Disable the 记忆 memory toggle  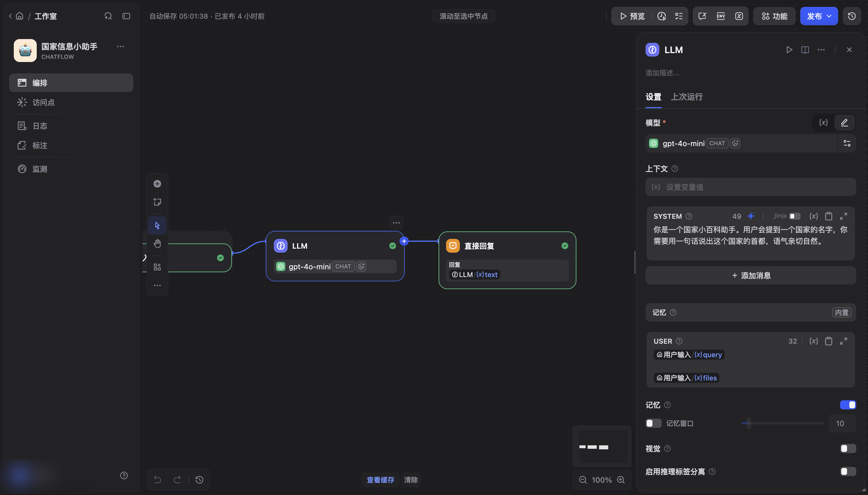(x=848, y=405)
